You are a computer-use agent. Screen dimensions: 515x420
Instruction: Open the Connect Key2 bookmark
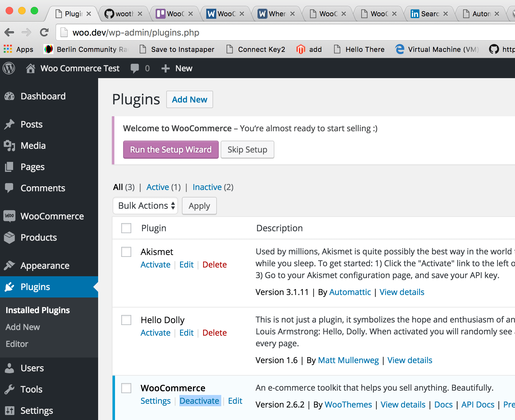point(256,49)
